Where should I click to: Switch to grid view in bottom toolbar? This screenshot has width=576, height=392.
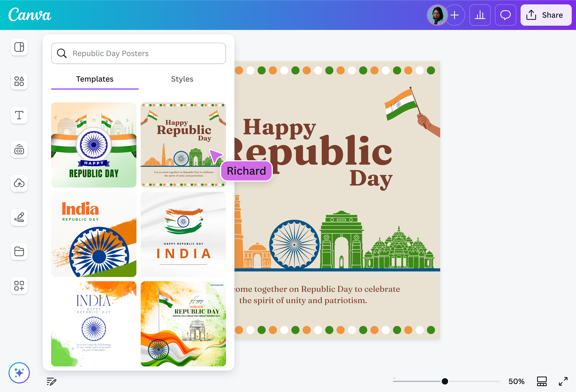(x=541, y=381)
